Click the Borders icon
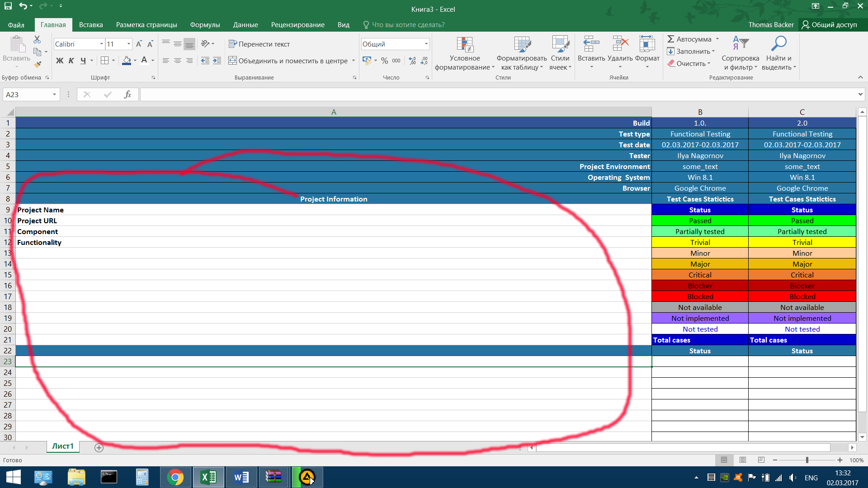 (x=104, y=61)
